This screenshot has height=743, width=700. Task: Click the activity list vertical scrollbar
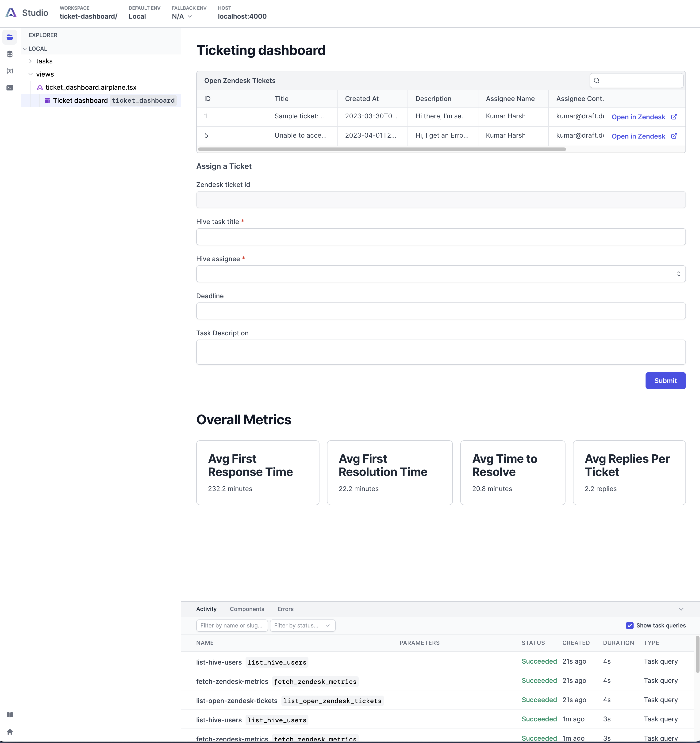point(697,654)
